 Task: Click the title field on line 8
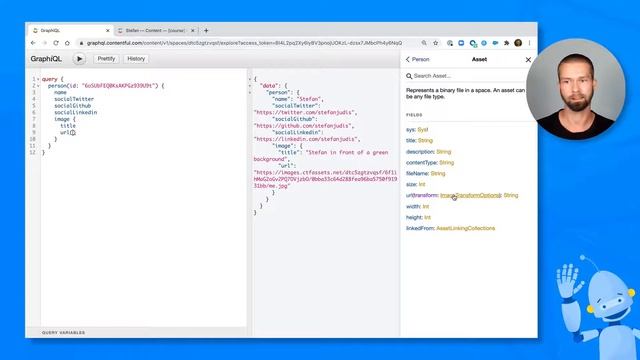coord(68,126)
